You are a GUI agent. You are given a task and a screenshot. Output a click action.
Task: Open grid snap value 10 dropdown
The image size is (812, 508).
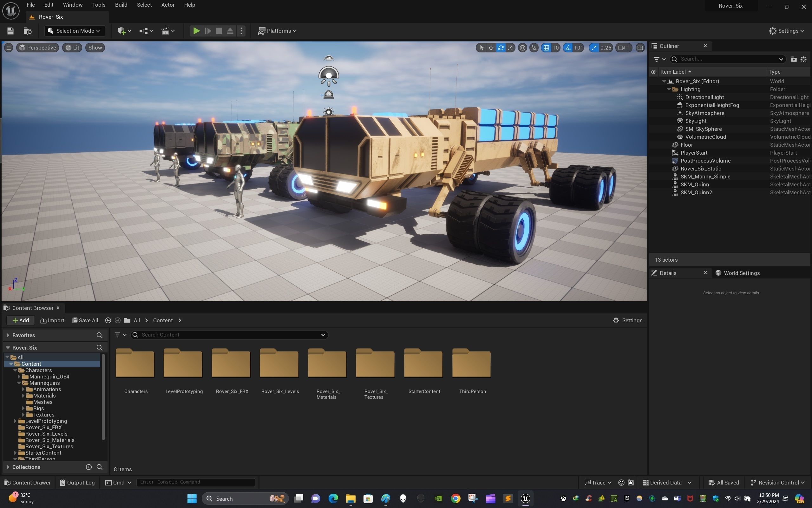coord(556,48)
